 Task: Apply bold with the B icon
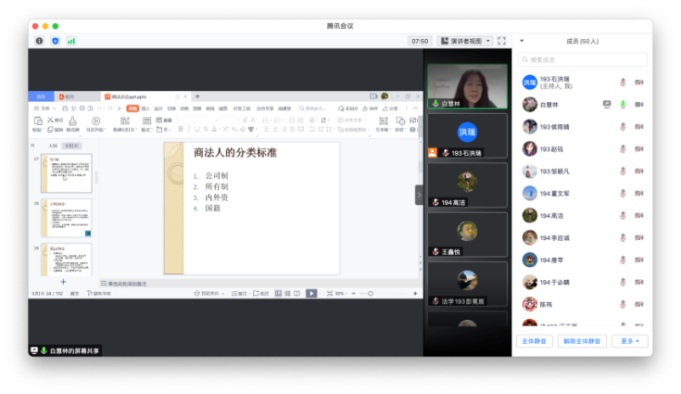(x=181, y=129)
